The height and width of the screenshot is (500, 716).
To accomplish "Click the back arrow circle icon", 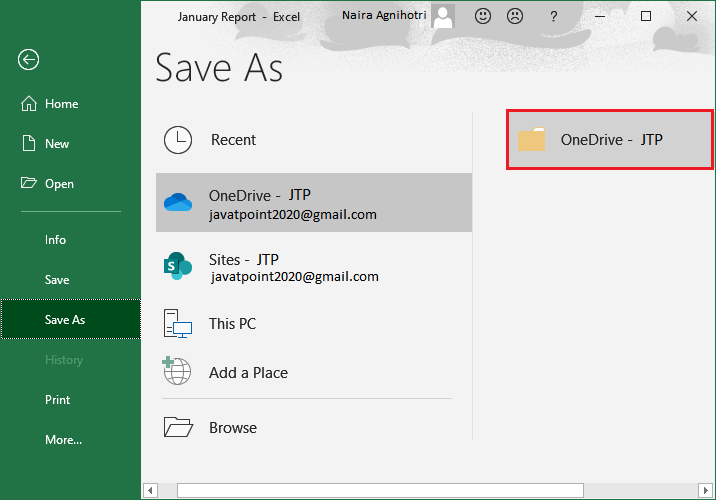I will [x=28, y=60].
